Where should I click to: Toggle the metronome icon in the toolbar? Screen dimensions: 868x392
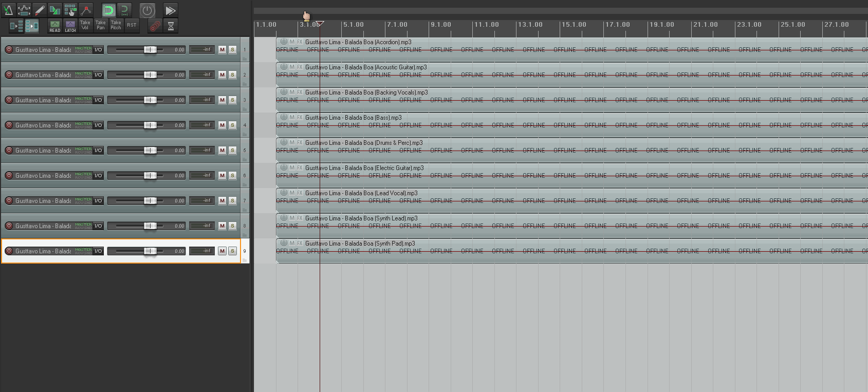coord(8,10)
